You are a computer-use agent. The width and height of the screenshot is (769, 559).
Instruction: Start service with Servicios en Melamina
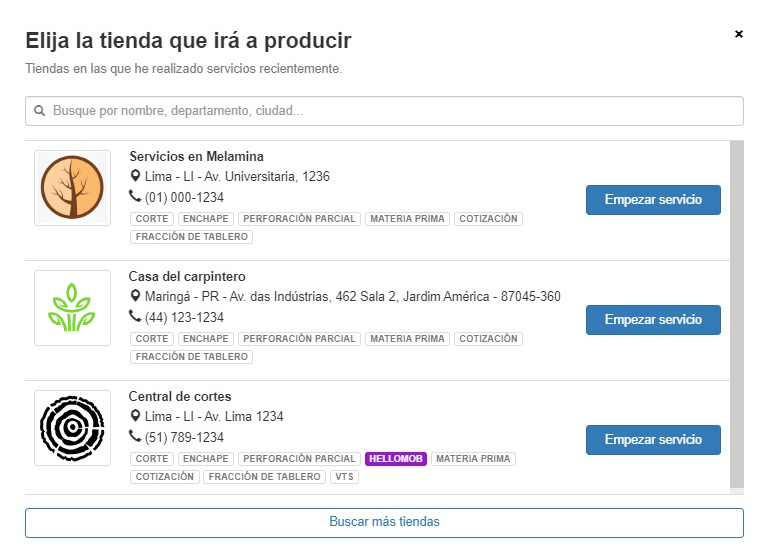pyautogui.click(x=653, y=200)
